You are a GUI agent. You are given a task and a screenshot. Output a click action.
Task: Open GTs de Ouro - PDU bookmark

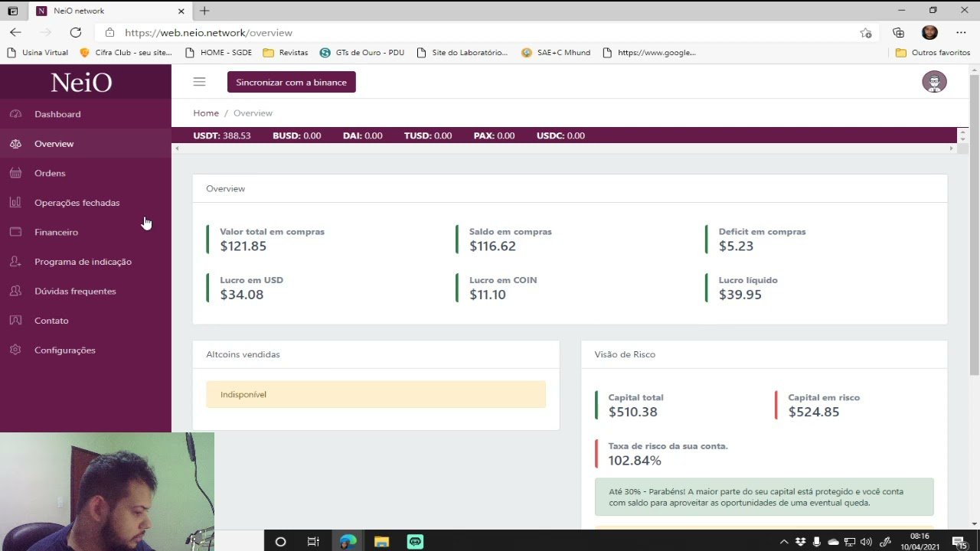click(362, 53)
